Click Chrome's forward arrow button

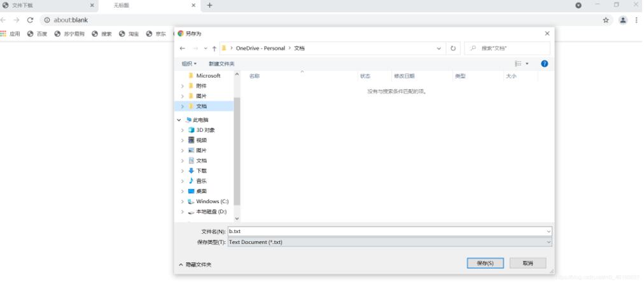[17, 20]
